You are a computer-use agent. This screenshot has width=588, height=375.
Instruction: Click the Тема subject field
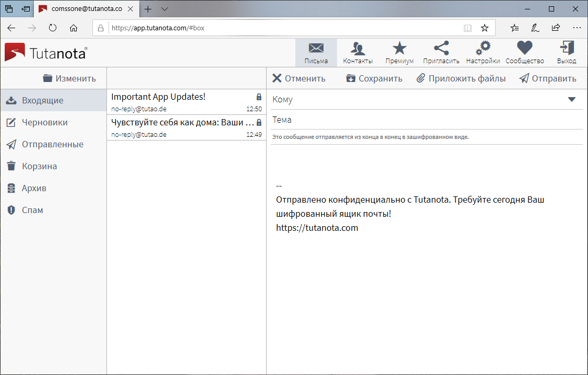click(x=427, y=120)
